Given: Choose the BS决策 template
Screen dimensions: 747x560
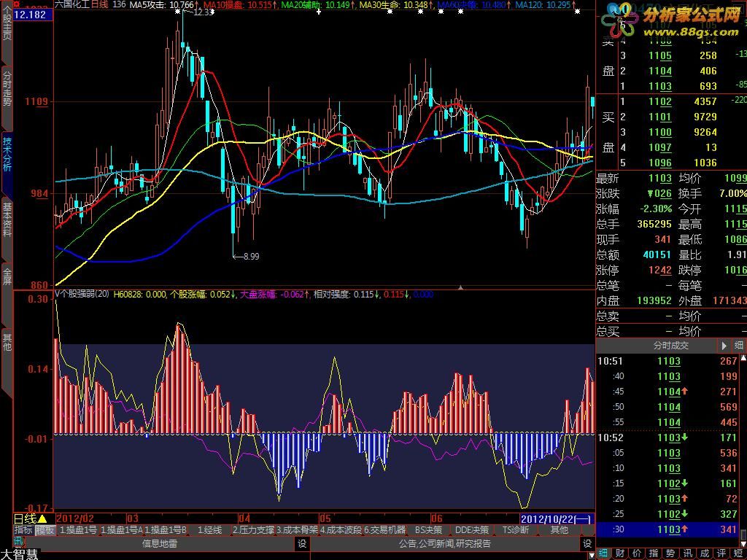Looking at the screenshot, I should [x=428, y=530].
